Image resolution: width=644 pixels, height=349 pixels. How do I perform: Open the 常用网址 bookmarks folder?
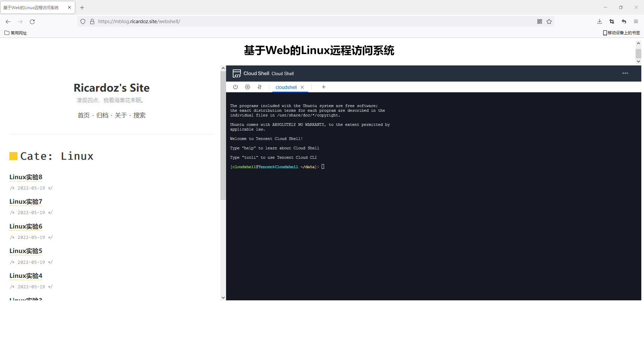[16, 33]
